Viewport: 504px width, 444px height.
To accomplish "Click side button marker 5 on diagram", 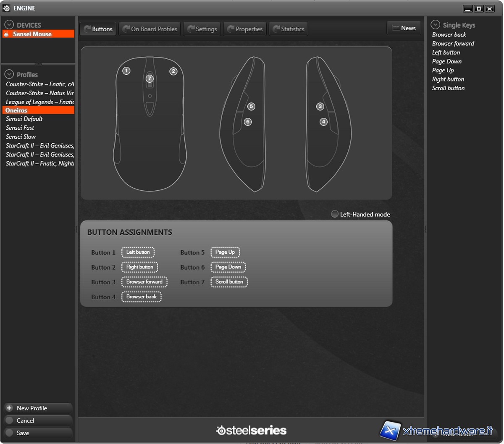I will tap(251, 107).
